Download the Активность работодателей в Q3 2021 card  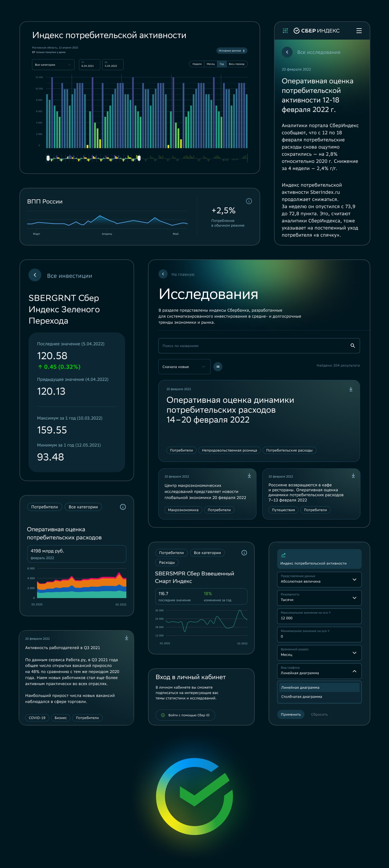127,638
